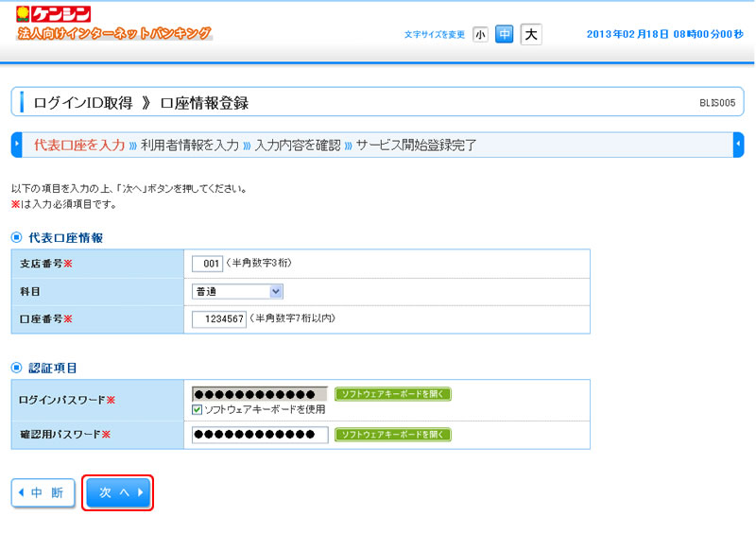Open software keyboard for 確認用パスワード

392,435
